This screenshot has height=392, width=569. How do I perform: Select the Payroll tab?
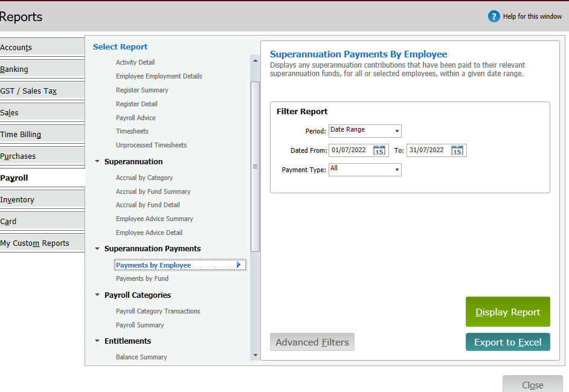(42, 178)
